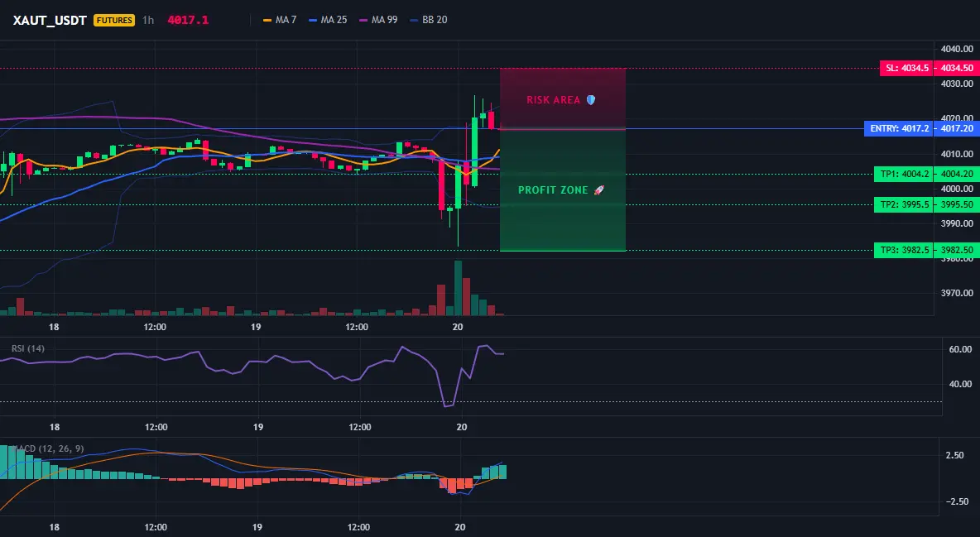Viewport: 980px width, 537px height.
Task: Click the 3990.00 price axis value
Action: pyautogui.click(x=957, y=223)
